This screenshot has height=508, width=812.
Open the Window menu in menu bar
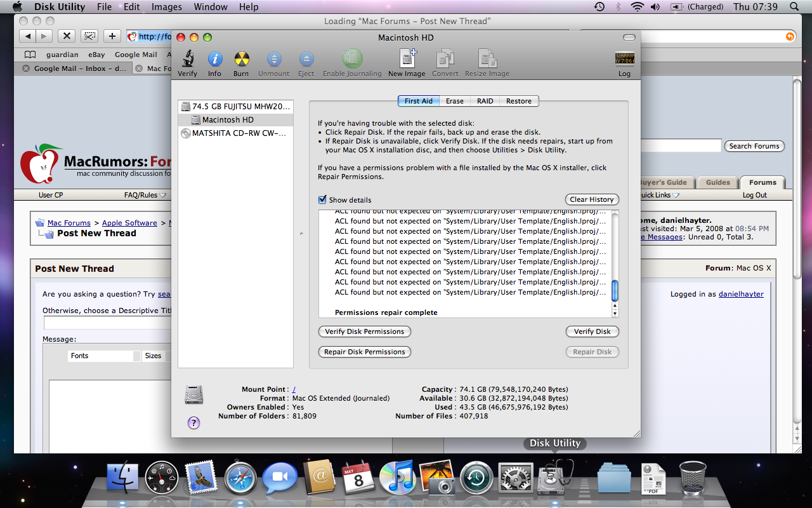[211, 6]
